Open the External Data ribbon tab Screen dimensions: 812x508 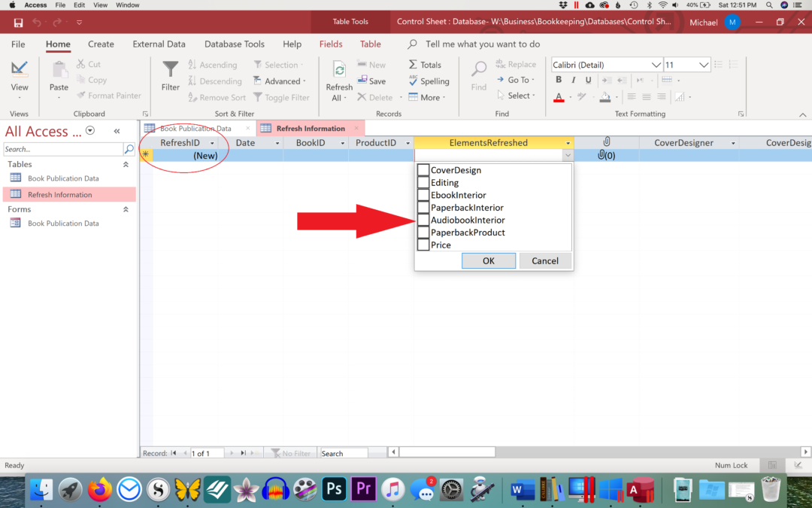pos(159,44)
